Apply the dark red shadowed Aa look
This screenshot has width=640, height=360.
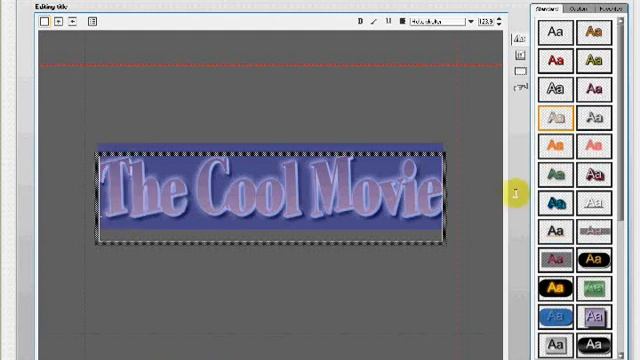coord(594,175)
